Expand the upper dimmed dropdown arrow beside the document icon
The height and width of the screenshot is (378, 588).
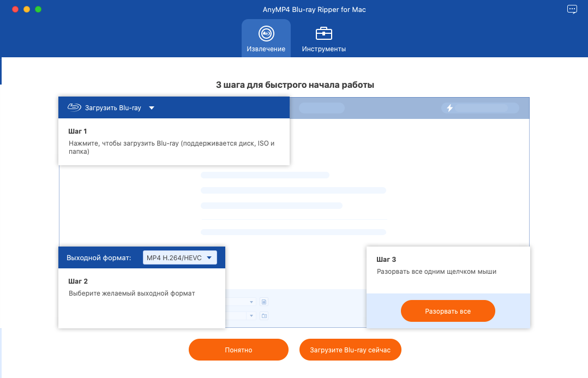[x=251, y=302]
